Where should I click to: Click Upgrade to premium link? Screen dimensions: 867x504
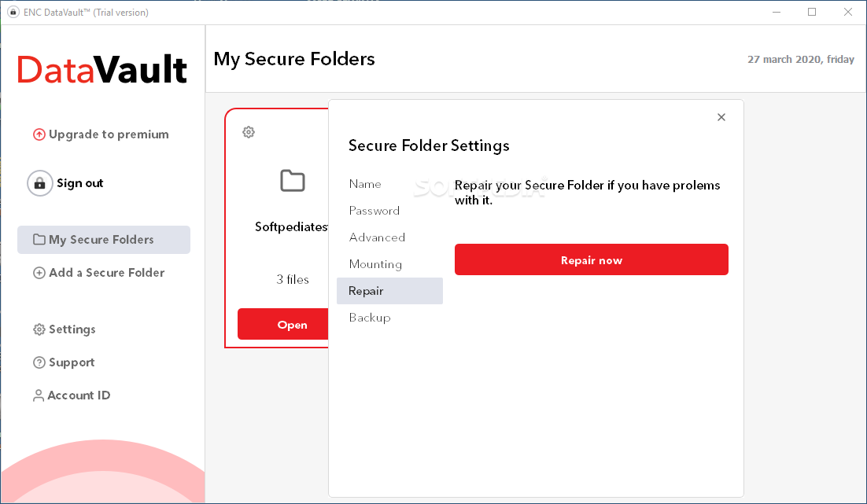click(x=109, y=134)
